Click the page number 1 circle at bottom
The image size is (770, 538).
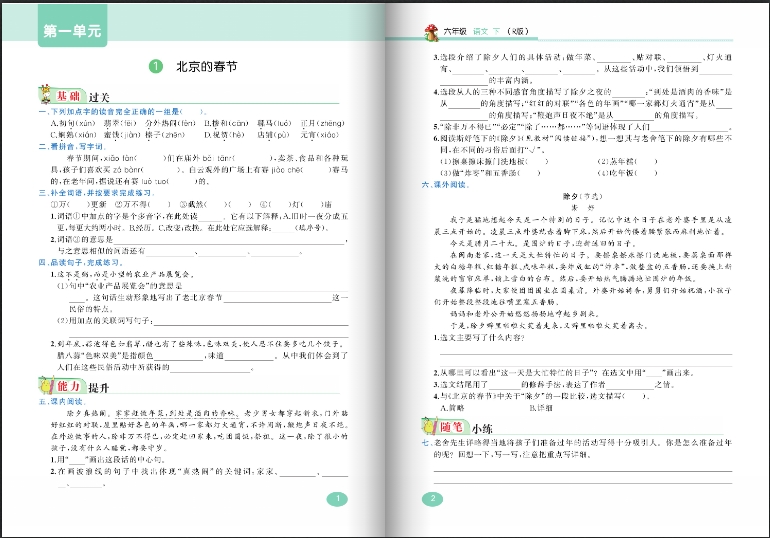pos(336,499)
